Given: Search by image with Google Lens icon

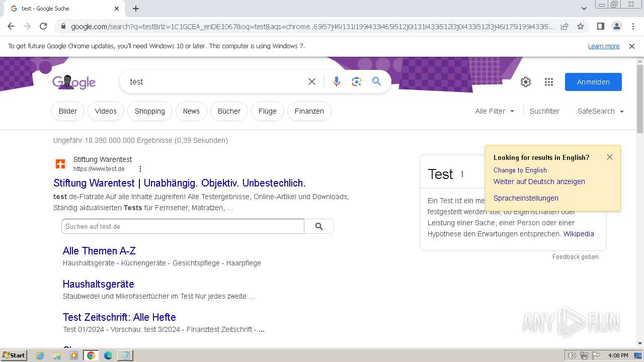Looking at the screenshot, I should click(x=357, y=81).
